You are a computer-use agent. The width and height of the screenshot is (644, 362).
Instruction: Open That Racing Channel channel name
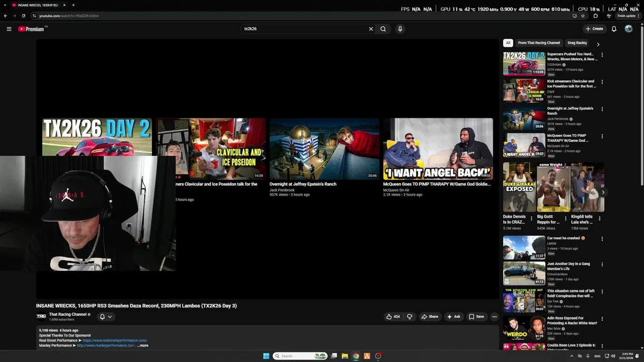[x=68, y=314]
